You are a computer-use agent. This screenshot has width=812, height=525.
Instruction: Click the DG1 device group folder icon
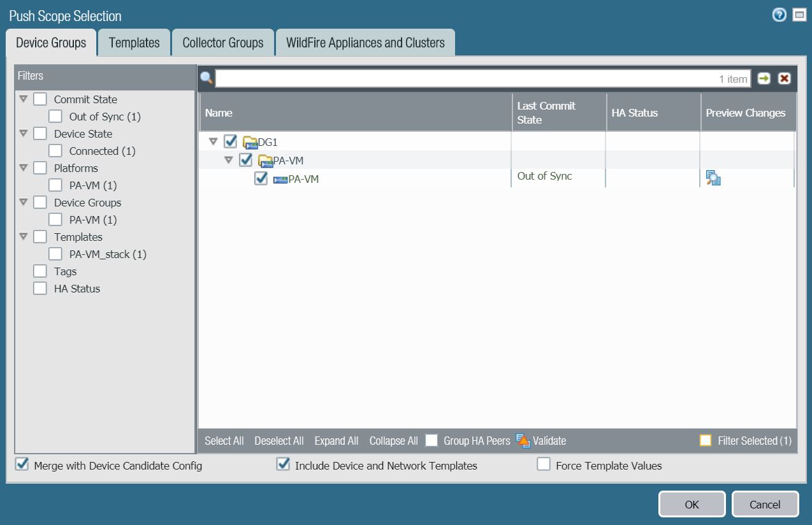click(x=250, y=142)
